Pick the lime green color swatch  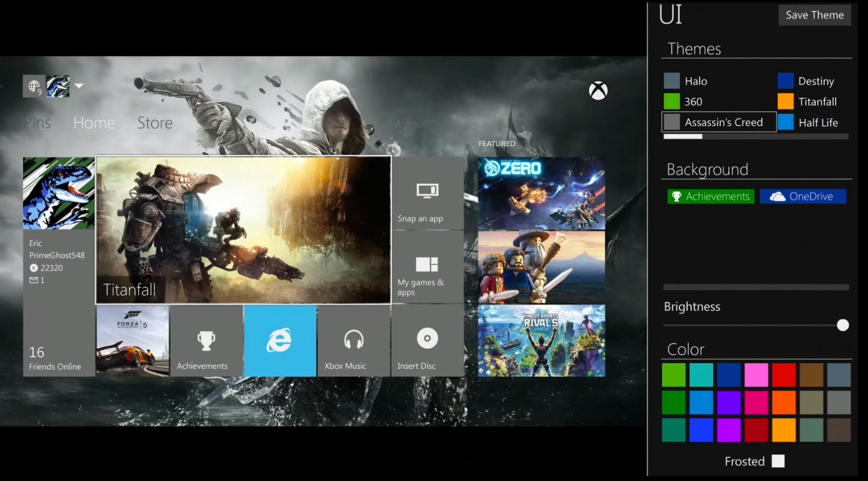click(674, 375)
